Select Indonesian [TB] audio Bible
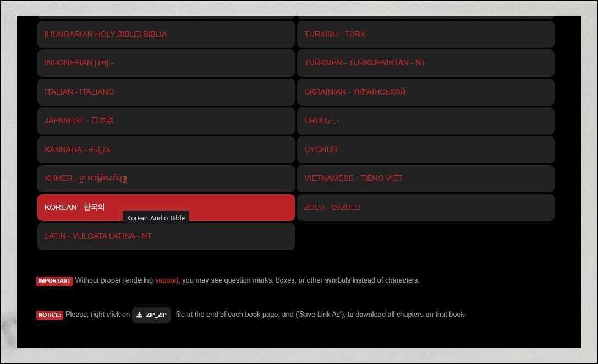The width and height of the screenshot is (598, 364). (x=166, y=63)
